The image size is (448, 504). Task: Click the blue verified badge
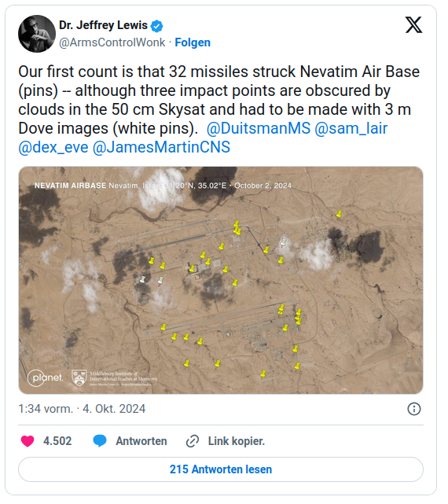pyautogui.click(x=156, y=26)
